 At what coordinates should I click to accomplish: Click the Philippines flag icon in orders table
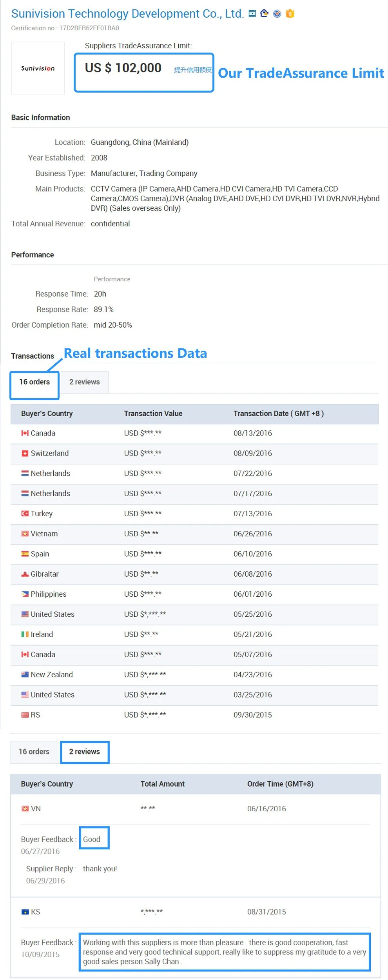click(25, 594)
